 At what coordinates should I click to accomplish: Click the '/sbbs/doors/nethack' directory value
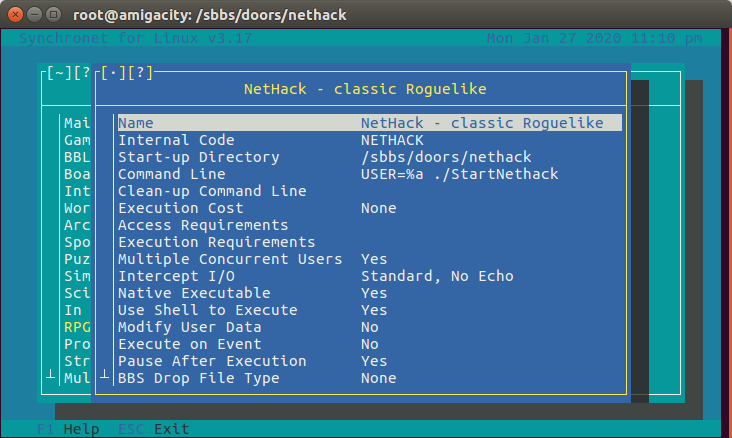pyautogui.click(x=446, y=157)
